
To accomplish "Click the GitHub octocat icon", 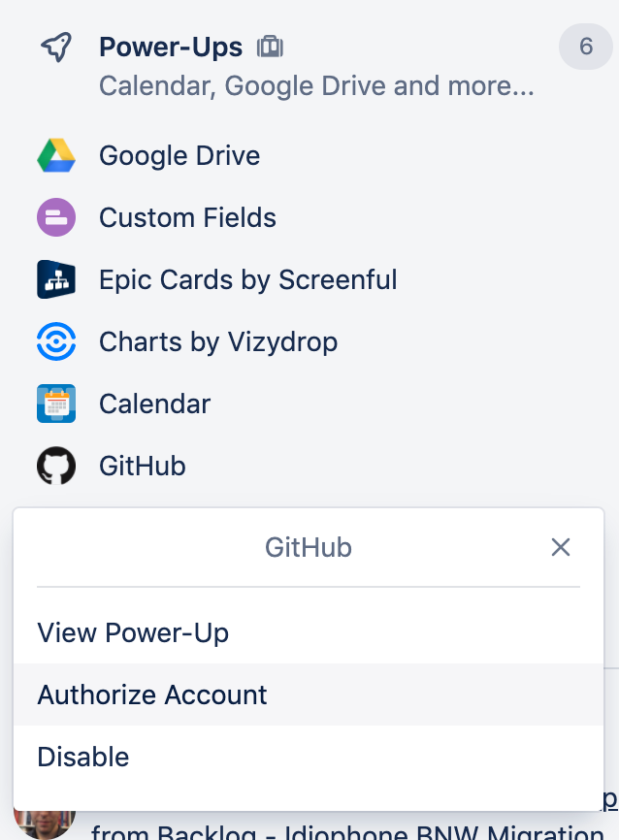I will [x=55, y=466].
